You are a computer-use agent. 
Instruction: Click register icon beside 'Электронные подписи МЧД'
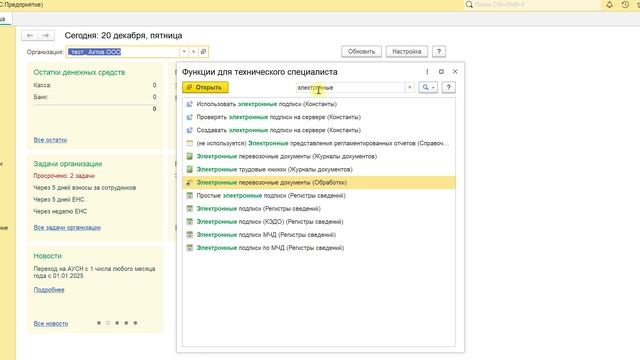point(189,235)
